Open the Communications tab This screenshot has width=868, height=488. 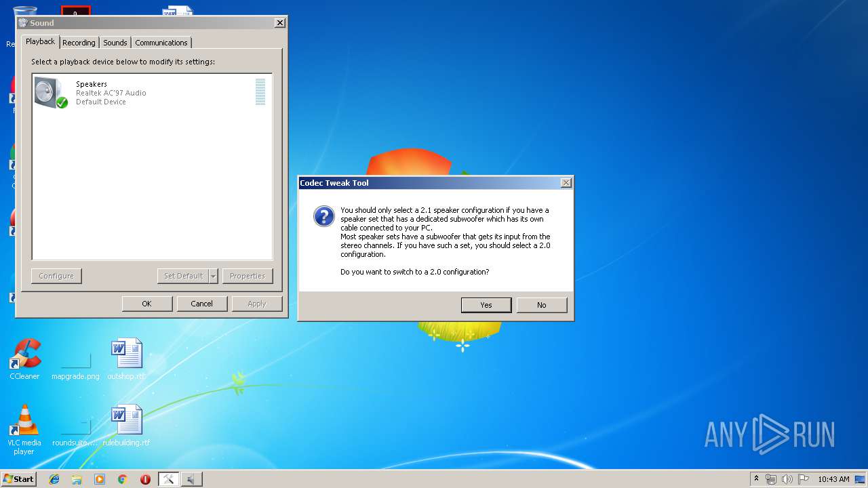[161, 43]
